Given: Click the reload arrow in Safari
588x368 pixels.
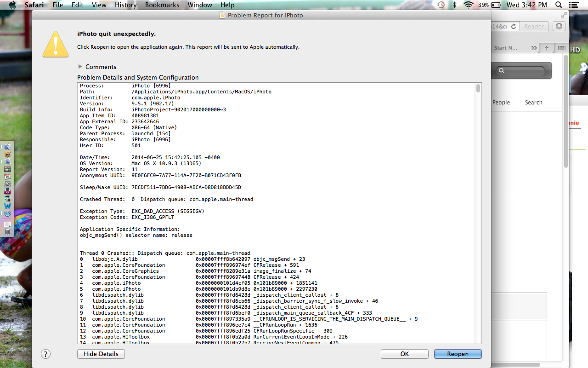Looking at the screenshot, I should coord(513,26).
